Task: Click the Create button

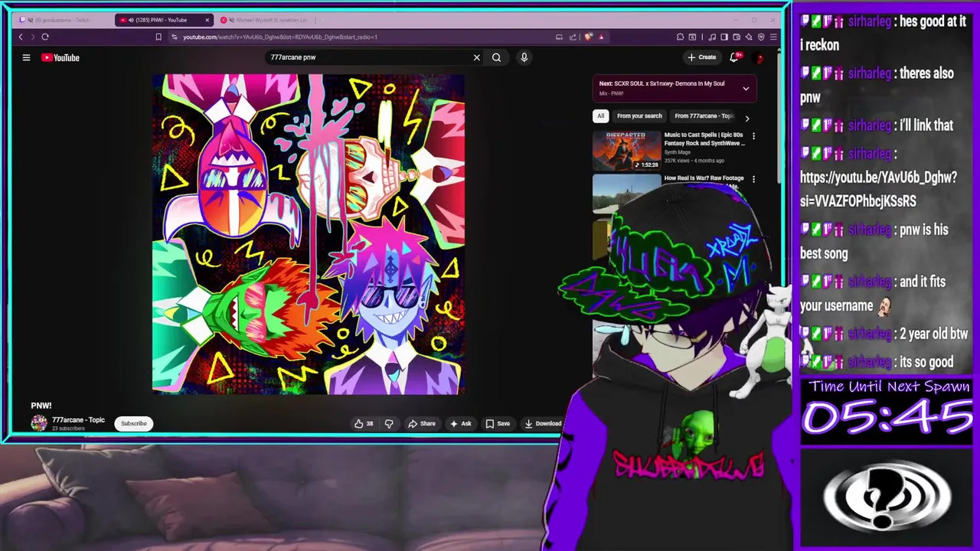Action: click(x=701, y=57)
